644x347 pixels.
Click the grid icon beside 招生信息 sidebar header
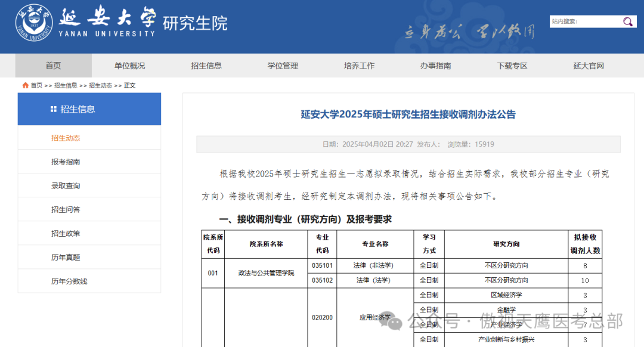click(54, 109)
